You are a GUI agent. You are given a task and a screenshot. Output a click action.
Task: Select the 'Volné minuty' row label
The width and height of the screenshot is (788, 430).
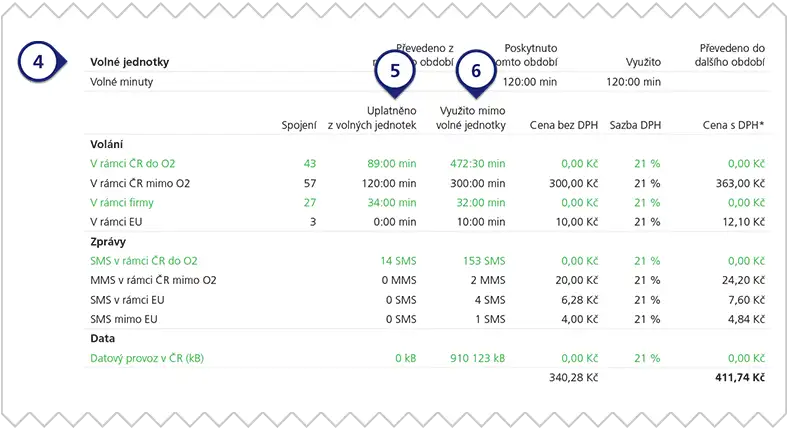tap(122, 82)
